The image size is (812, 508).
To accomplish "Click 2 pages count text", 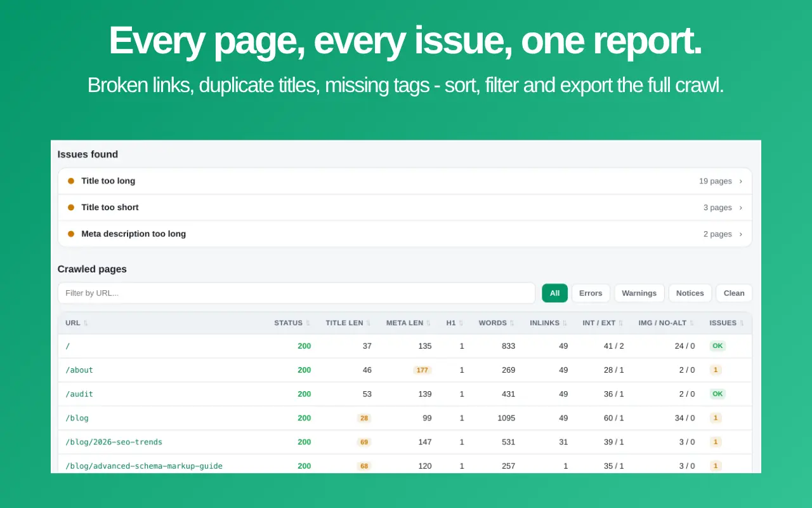I will click(x=717, y=234).
